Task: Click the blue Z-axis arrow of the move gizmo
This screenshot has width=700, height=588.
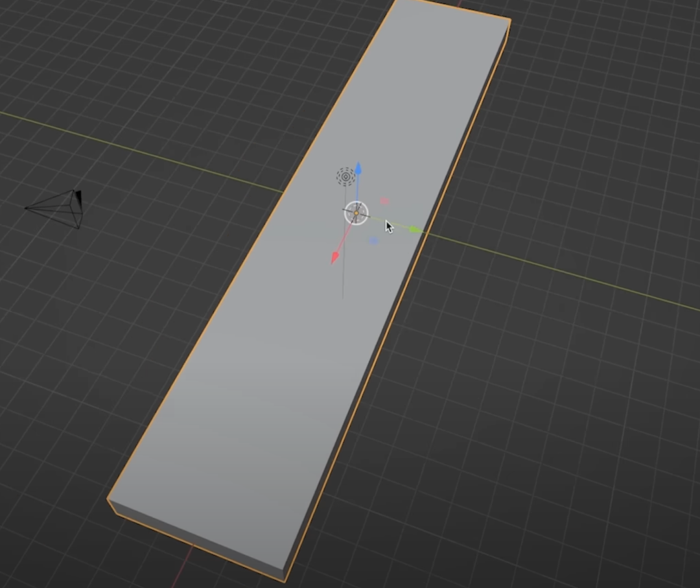Action: [x=358, y=170]
